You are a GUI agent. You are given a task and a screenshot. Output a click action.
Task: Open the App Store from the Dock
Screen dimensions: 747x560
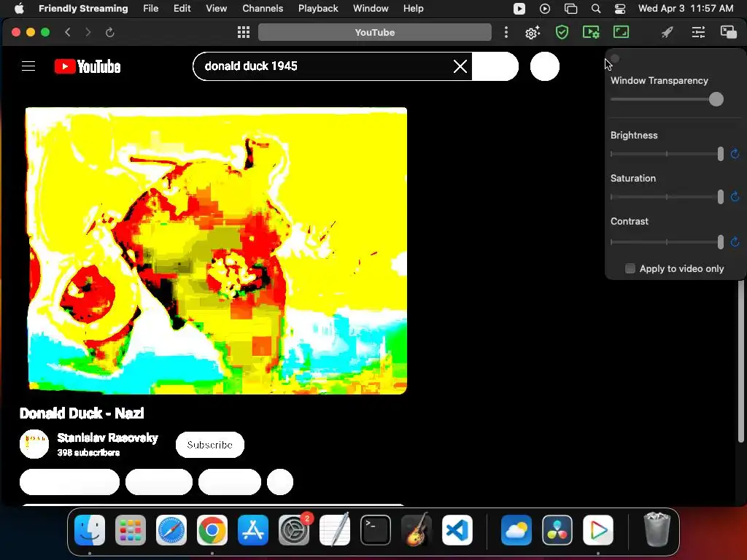[253, 529]
